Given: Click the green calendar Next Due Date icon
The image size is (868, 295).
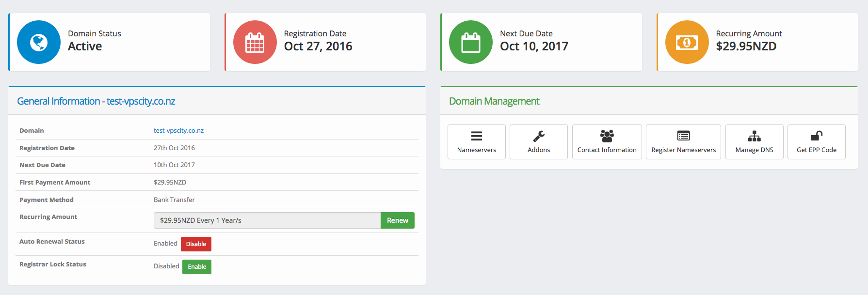Looking at the screenshot, I should [x=470, y=42].
